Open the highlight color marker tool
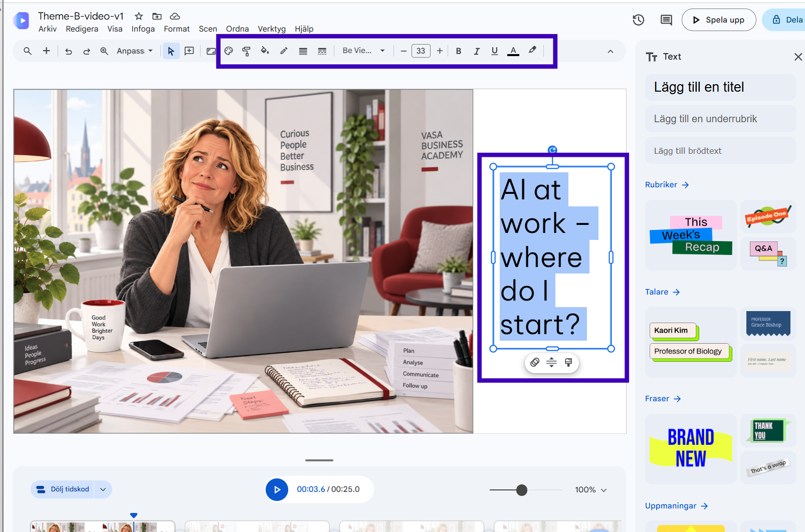 pos(532,51)
